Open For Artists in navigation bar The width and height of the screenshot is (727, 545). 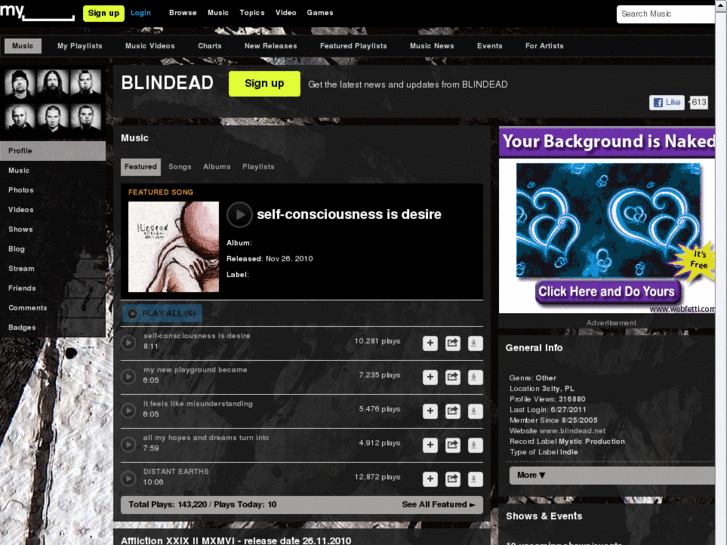tap(544, 46)
